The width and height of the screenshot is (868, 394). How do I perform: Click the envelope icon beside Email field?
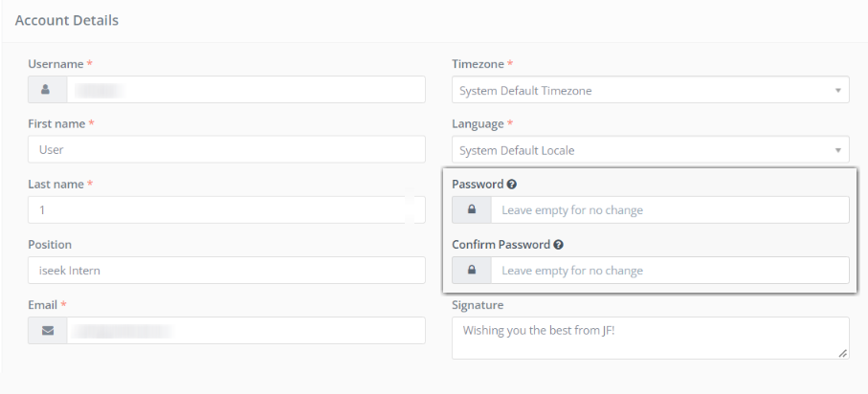[47, 331]
